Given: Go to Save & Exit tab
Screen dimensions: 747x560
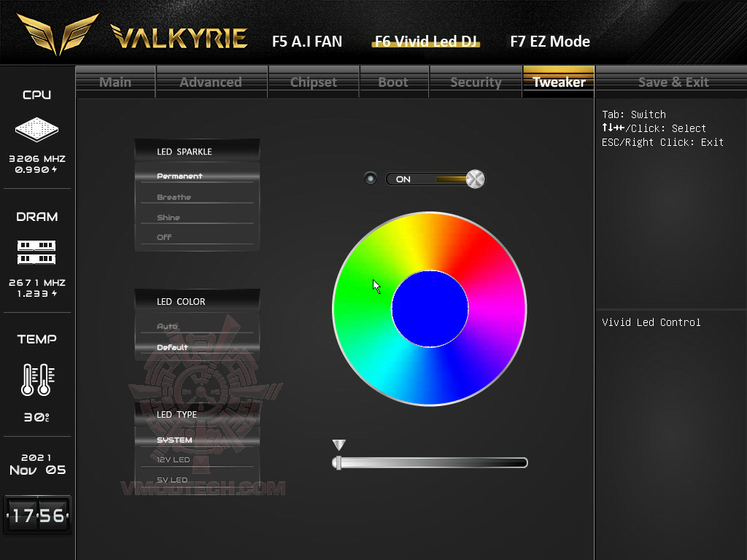Looking at the screenshot, I should [673, 82].
